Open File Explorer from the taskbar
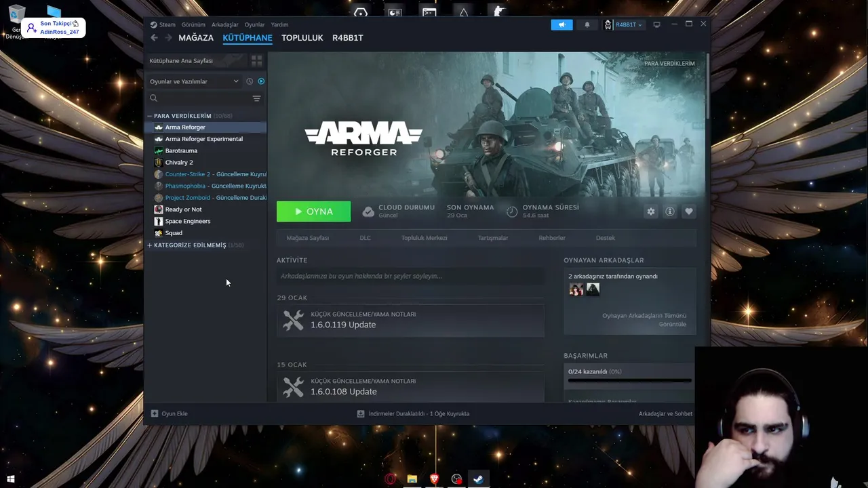The height and width of the screenshot is (488, 868). click(412, 479)
